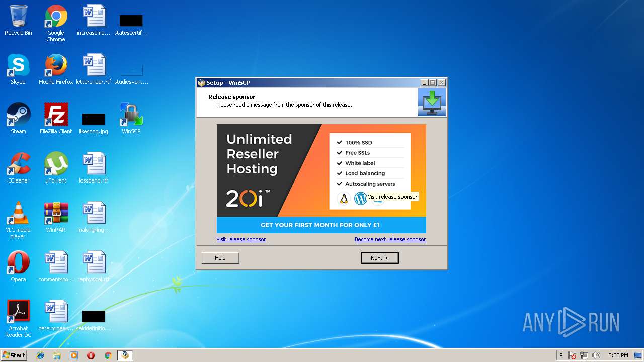644x362 pixels.
Task: Select the lossband.rtf document icon
Action: tap(94, 168)
